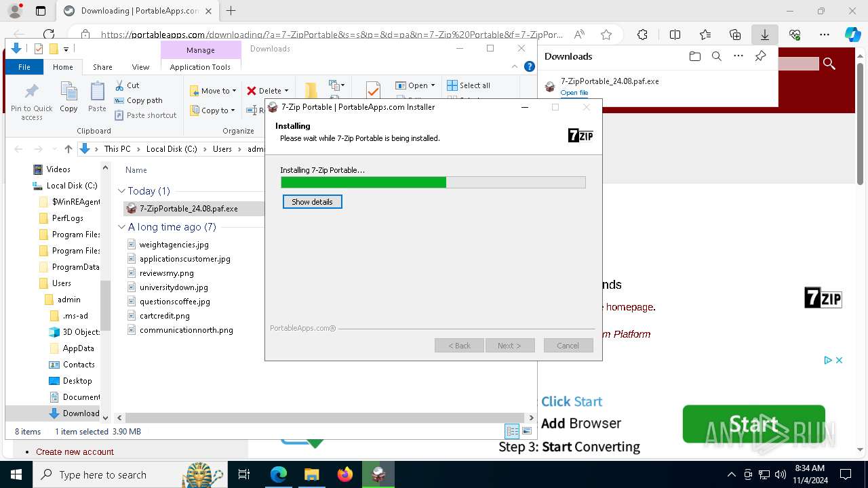
Task: Open PerfLogs folder in navigation tree
Action: click(x=68, y=218)
